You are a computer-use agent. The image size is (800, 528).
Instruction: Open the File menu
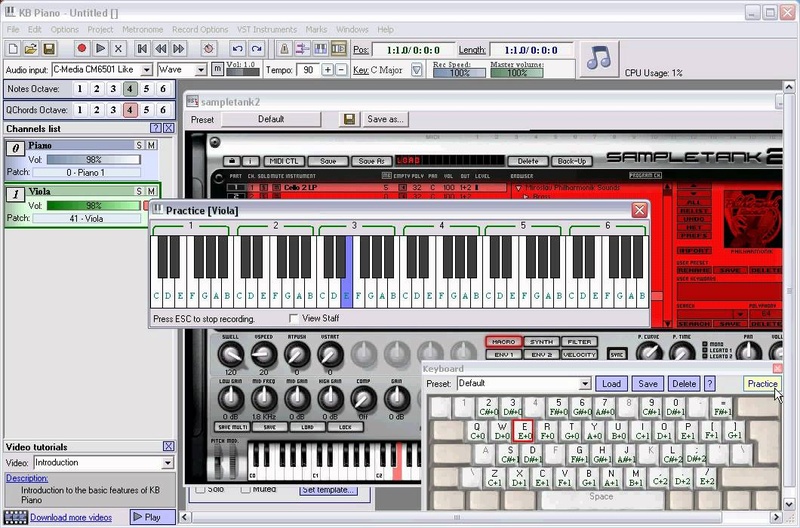[13, 30]
